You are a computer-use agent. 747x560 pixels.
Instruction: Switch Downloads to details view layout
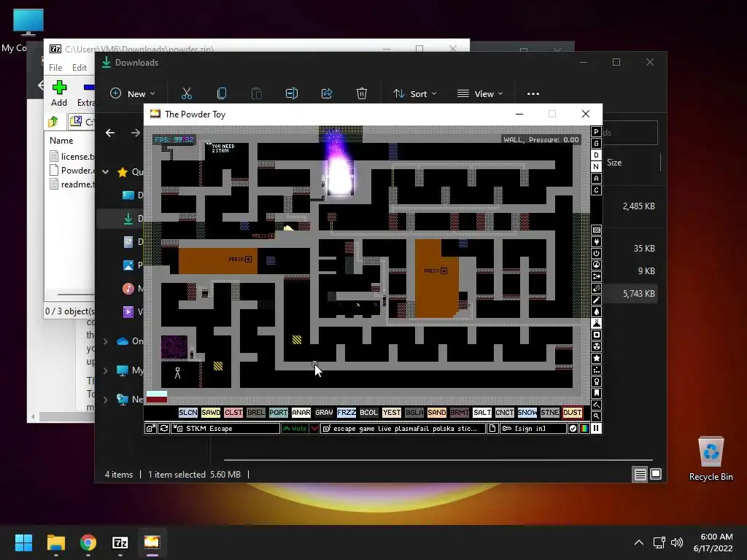[640, 474]
